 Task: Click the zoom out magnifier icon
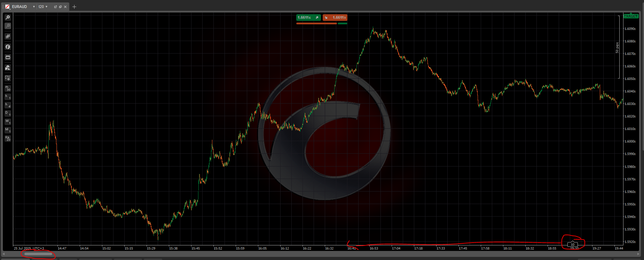pyautogui.click(x=8, y=26)
